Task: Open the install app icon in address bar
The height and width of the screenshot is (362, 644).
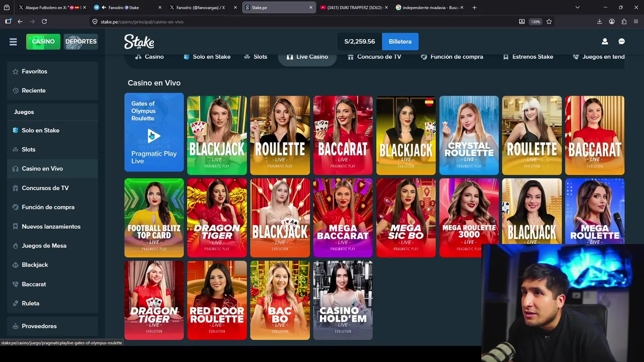Action: 522,22
